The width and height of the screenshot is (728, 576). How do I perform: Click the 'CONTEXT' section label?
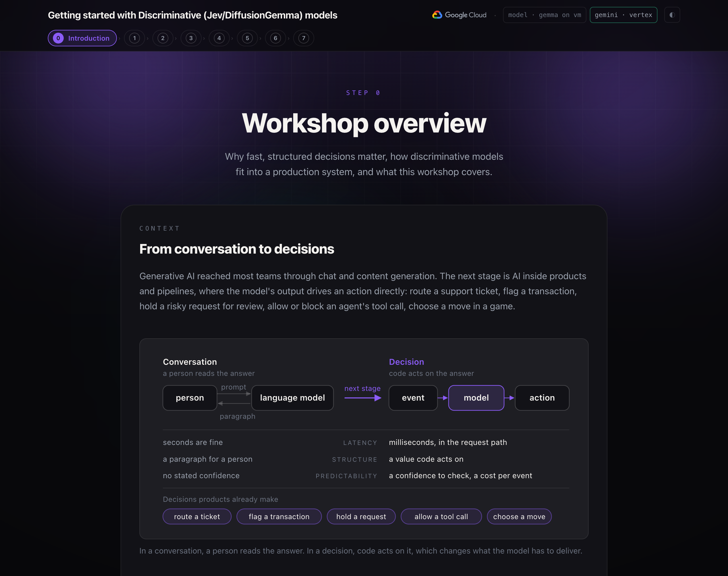click(160, 228)
